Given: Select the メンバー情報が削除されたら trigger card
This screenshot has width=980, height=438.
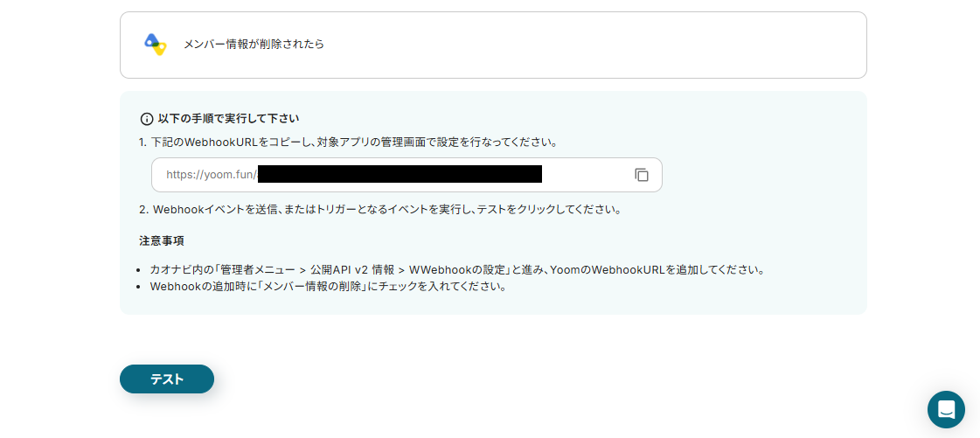Looking at the screenshot, I should pyautogui.click(x=493, y=45).
